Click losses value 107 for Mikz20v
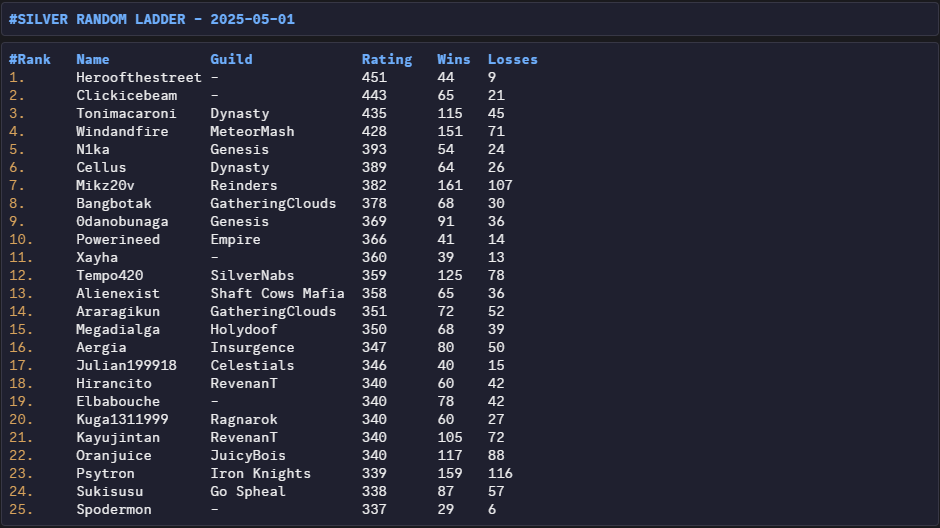Screen dimensions: 940x528 pyautogui.click(x=500, y=185)
